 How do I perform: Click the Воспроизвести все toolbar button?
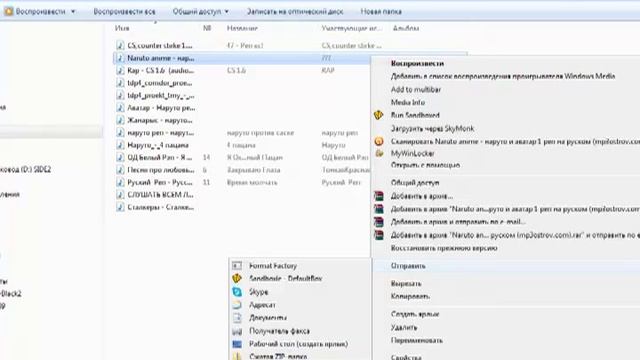[x=124, y=11]
